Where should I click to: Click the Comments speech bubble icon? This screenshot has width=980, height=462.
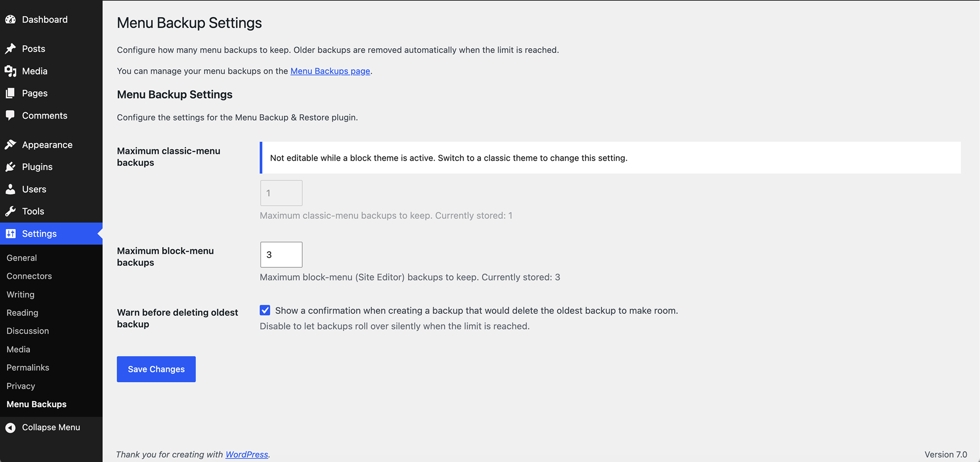[10, 115]
